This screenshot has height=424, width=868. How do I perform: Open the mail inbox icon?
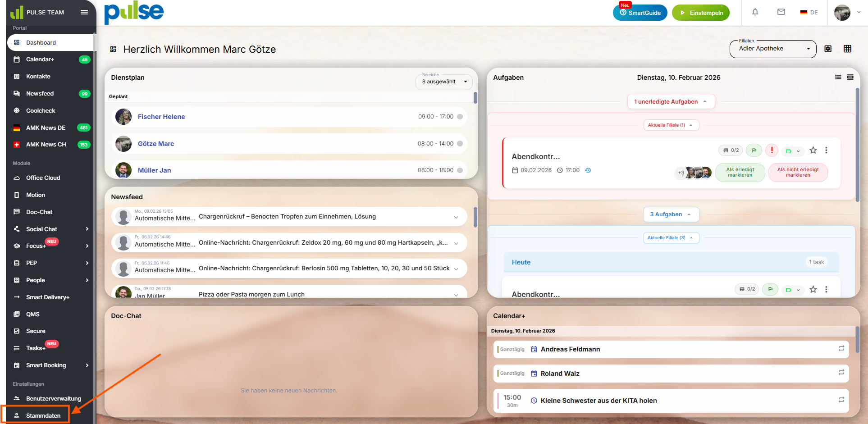point(781,12)
